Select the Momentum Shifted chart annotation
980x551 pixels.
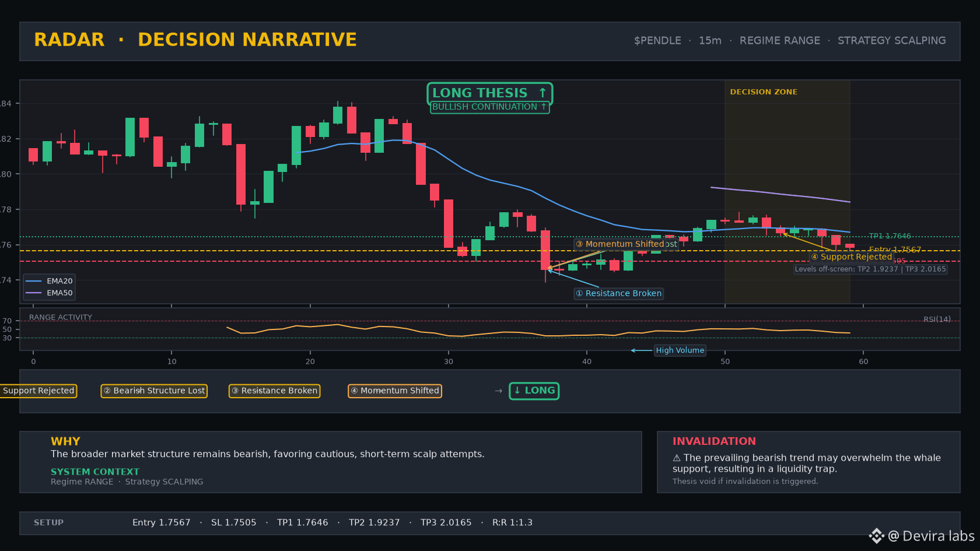tap(619, 244)
